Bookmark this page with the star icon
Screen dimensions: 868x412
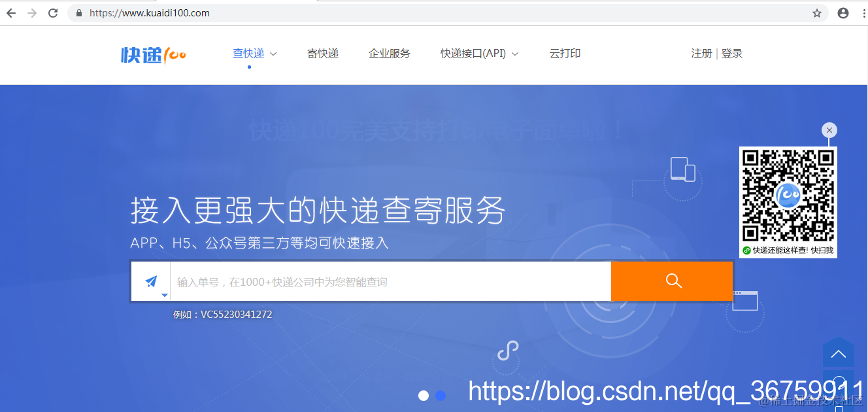[x=817, y=12]
